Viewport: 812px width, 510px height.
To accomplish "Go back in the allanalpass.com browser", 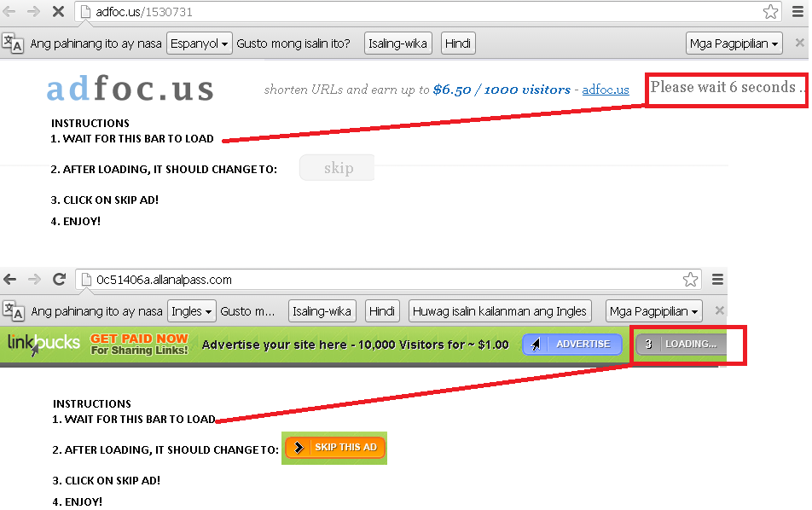I will tap(10, 280).
